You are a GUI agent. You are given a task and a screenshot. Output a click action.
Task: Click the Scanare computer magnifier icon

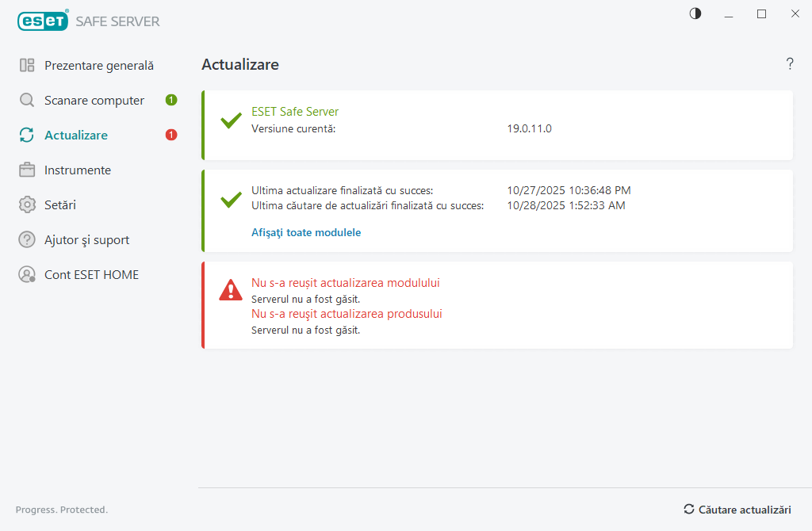[x=27, y=101]
